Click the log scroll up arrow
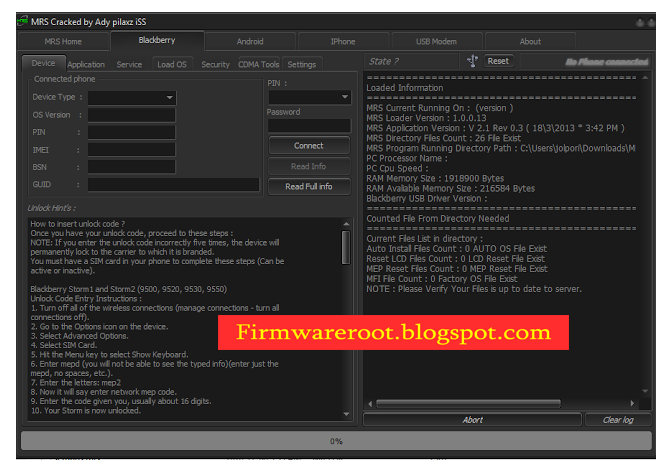Viewport: 663px width, 468px height. [x=645, y=78]
